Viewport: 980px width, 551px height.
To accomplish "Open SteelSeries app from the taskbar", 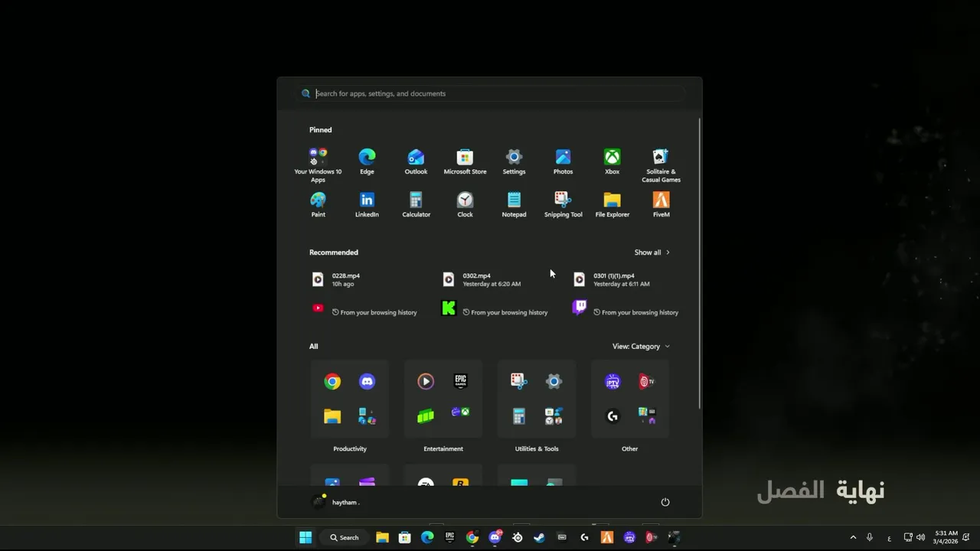I will (x=518, y=537).
